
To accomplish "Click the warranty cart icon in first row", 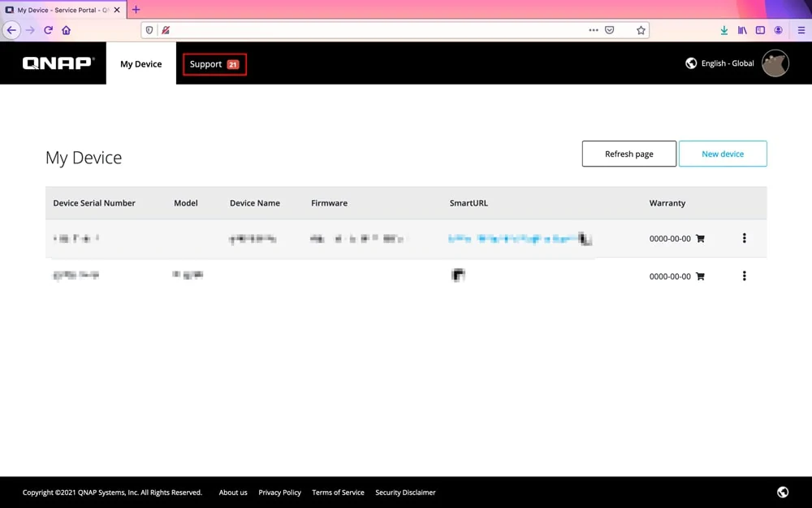I will click(x=700, y=238).
